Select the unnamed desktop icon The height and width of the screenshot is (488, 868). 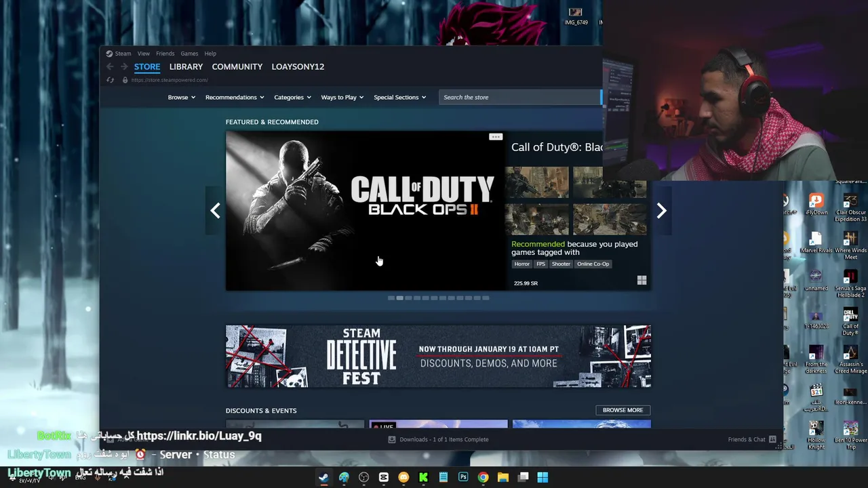(x=816, y=281)
